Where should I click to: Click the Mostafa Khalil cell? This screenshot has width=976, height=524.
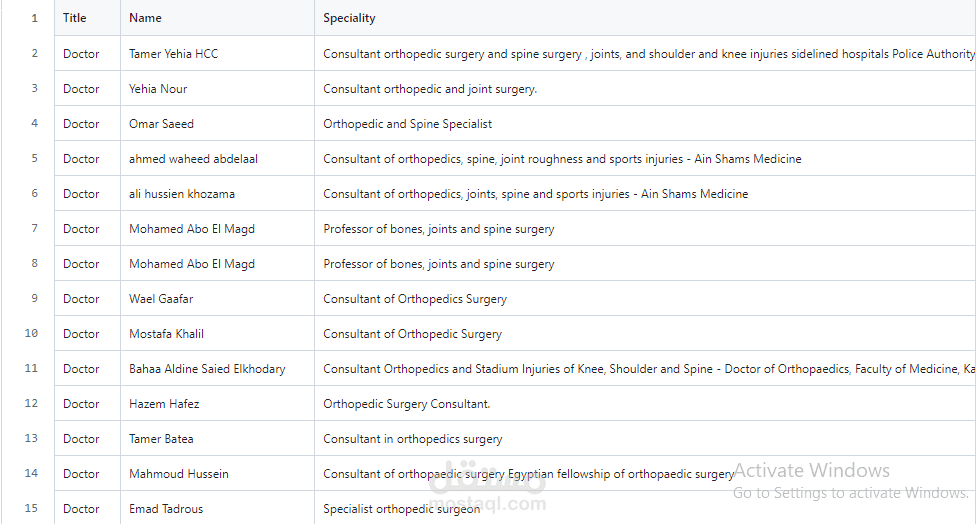click(217, 334)
